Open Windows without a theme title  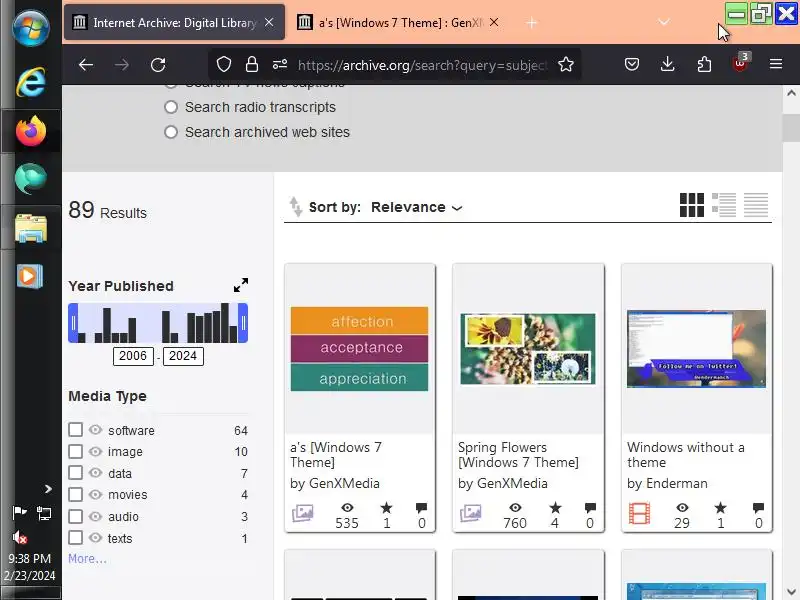tap(686, 455)
